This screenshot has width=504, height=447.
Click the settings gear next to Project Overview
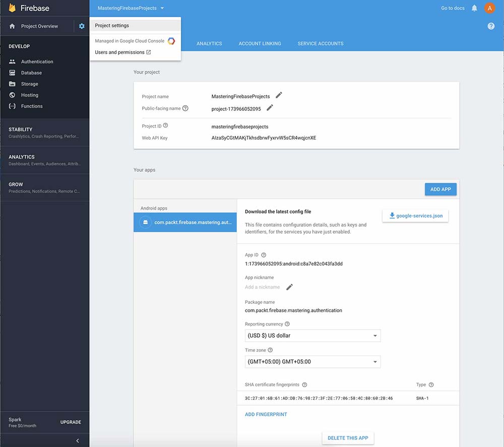(82, 26)
